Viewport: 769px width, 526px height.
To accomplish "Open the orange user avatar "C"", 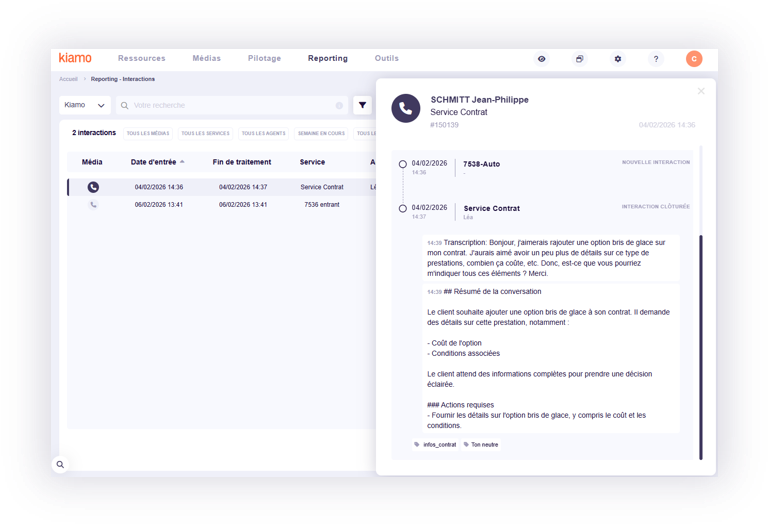I will click(694, 59).
